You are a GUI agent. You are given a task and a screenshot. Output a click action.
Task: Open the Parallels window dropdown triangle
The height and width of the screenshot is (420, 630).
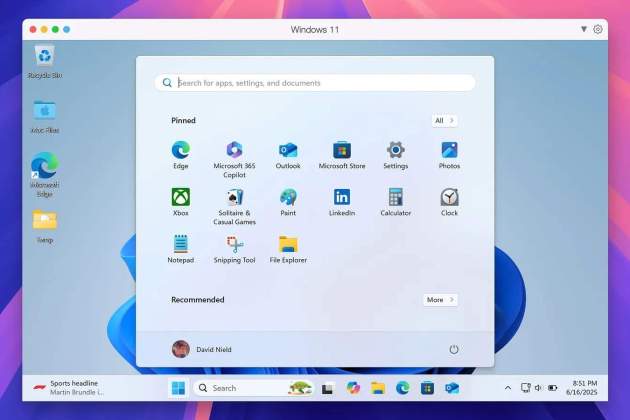click(x=584, y=29)
